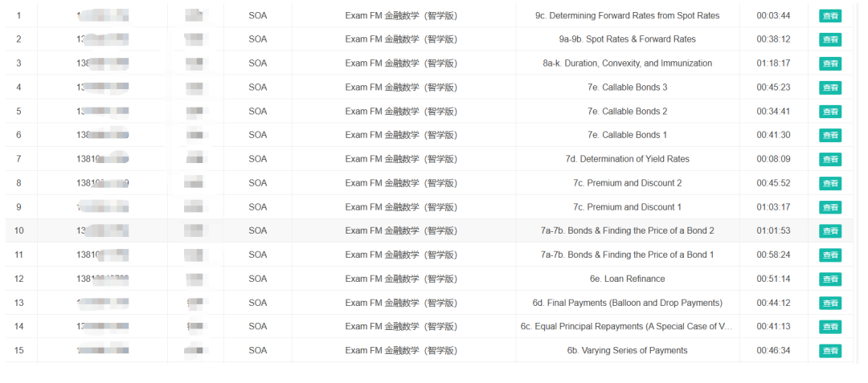Click Exam FM 金融数学 course cell in row 1
Viewport: 868px width, 383px height.
401,15
